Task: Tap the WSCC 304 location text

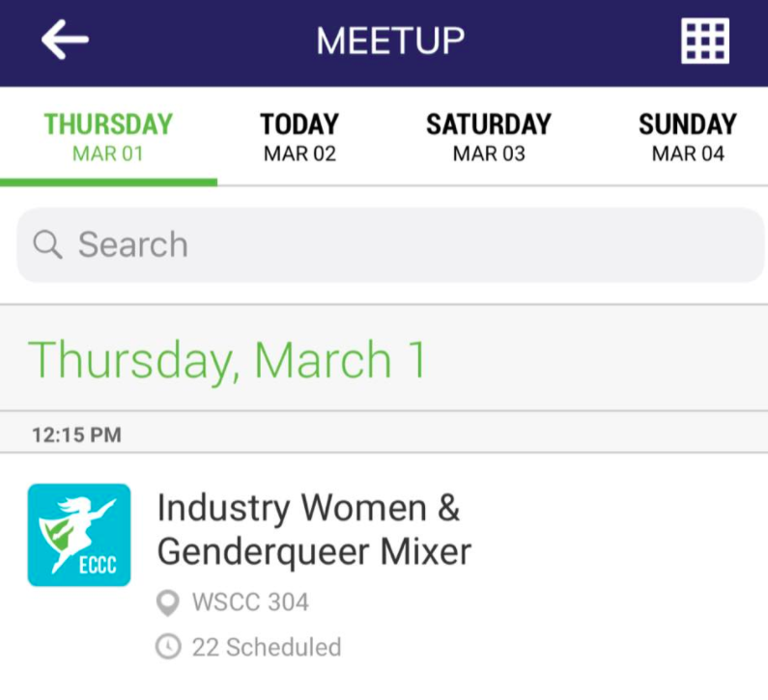Action: click(x=250, y=603)
